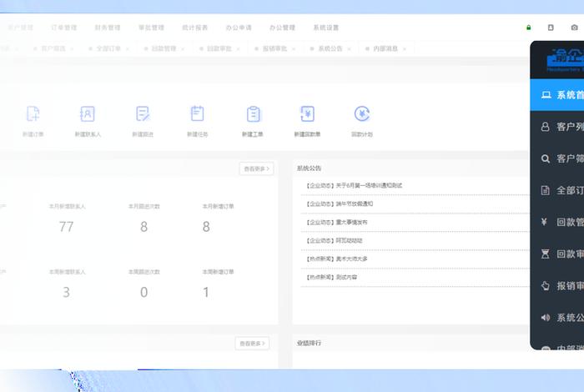Viewport: 584px width, 392px height.
Task: Open the 【企业动态】 阿瓦哒哒哒 announcement
Action: [x=335, y=240]
